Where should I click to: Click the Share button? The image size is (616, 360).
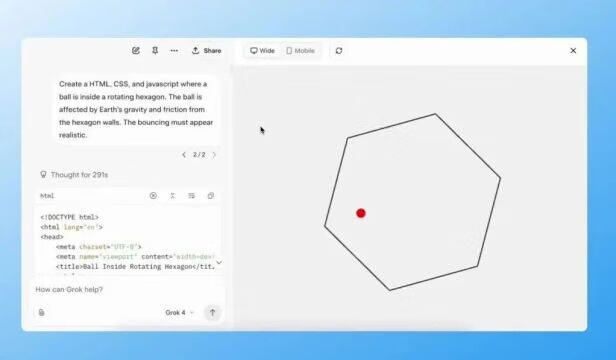pos(207,51)
